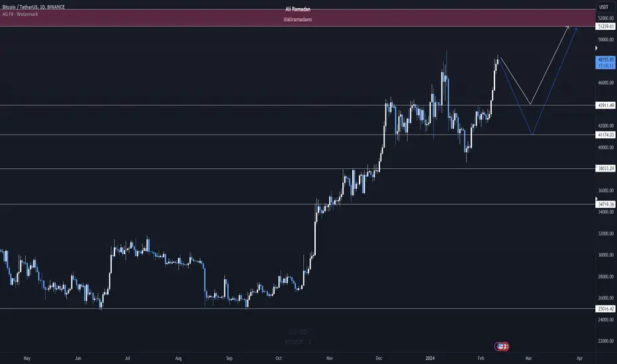617x364 pixels.
Task: Select the AG FX - Watermark indicator label
Action: [x=20, y=14]
